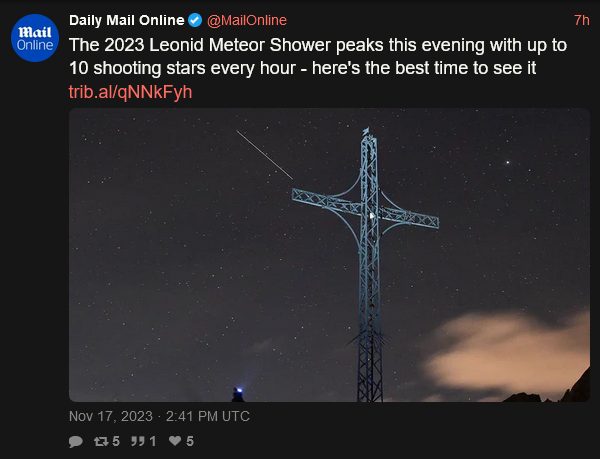Click the orange-lit cloud in the photo
Screen dimensions: 600x459
(x=509, y=354)
